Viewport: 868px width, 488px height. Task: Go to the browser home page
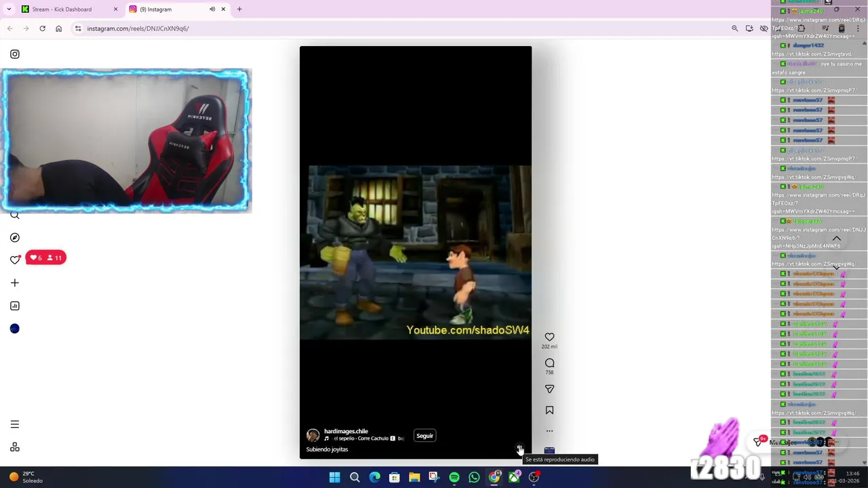(x=58, y=28)
